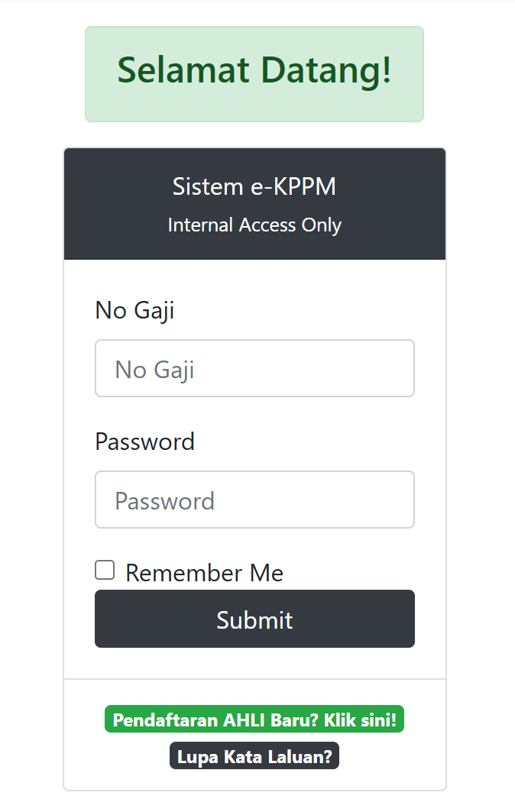The height and width of the screenshot is (812, 515).
Task: Focus the Password input field
Action: (x=254, y=500)
